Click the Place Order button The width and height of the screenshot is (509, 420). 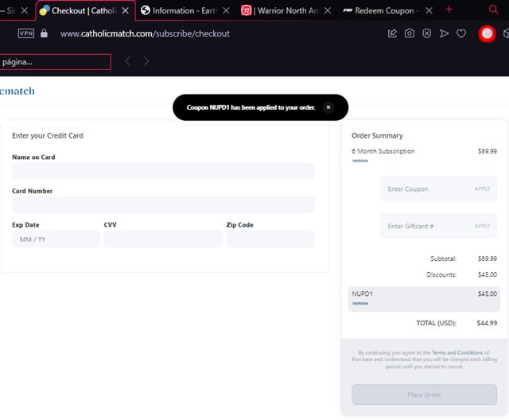click(424, 395)
